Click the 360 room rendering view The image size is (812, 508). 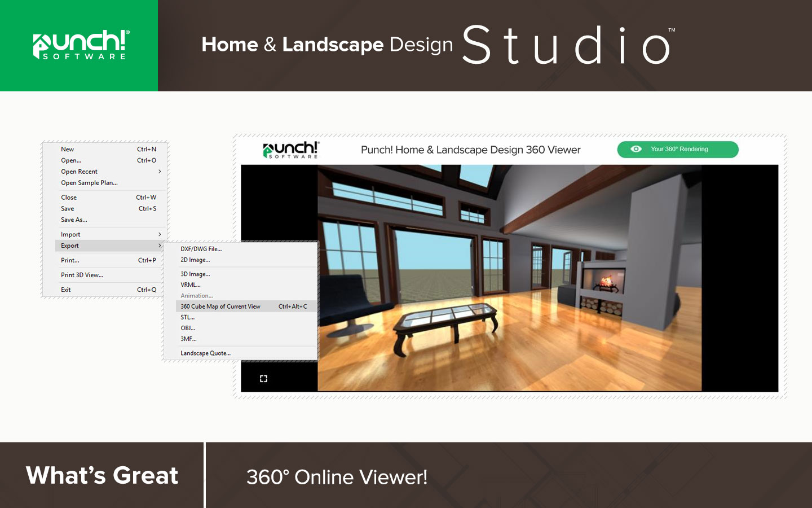(x=510, y=278)
